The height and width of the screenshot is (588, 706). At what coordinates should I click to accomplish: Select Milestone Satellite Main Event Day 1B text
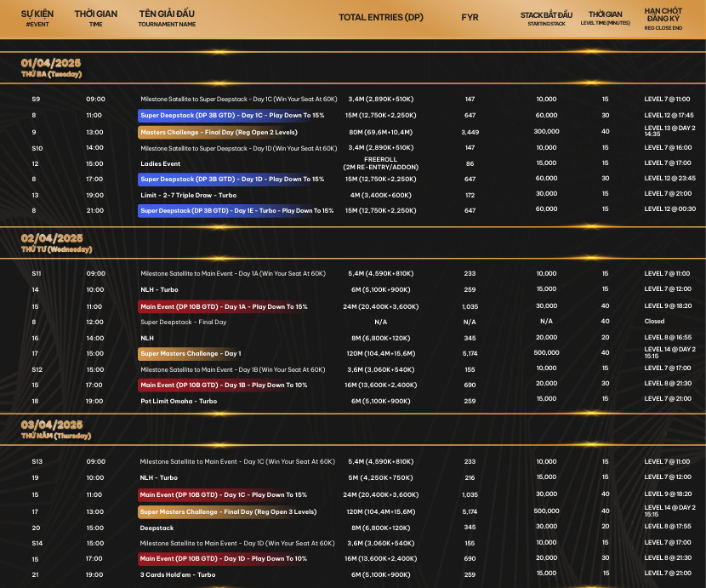[x=233, y=369]
